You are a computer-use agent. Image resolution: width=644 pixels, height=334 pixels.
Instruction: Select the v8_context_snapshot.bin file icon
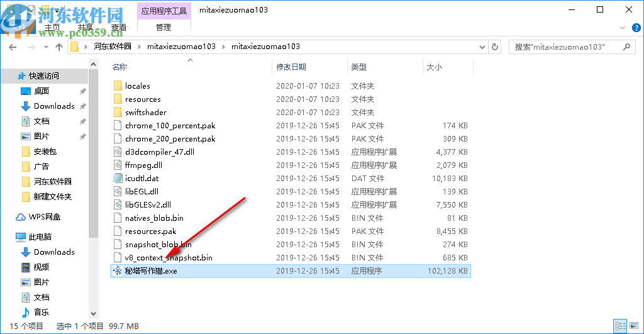[118, 258]
